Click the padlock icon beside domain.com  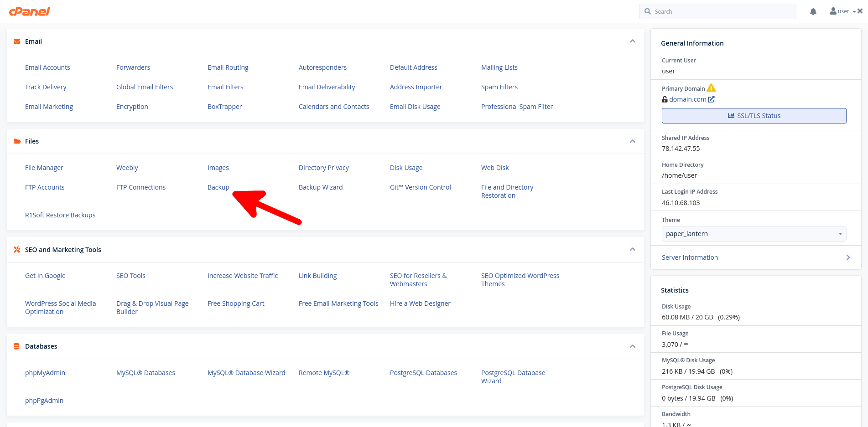[665, 99]
